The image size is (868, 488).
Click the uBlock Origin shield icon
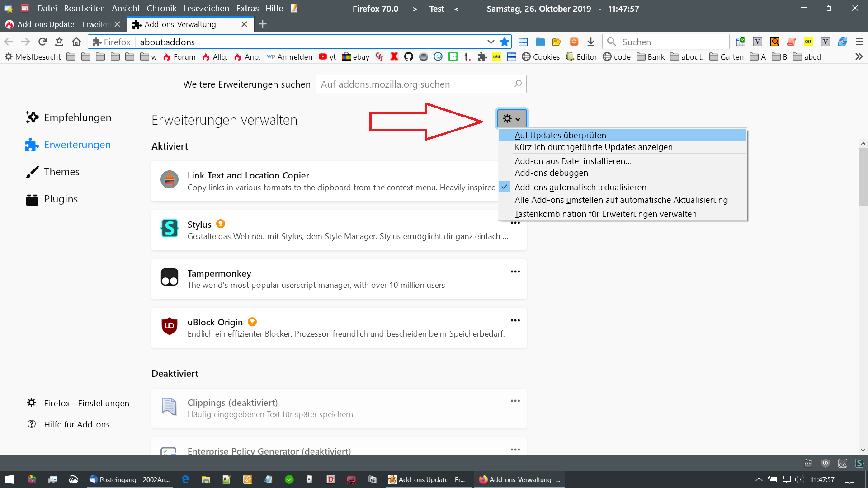[x=170, y=326]
